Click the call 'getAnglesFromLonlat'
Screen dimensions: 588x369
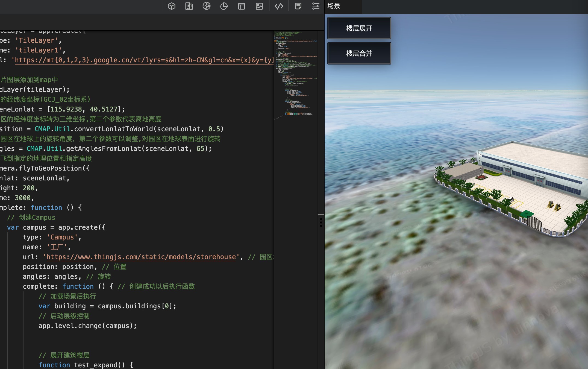coord(104,149)
